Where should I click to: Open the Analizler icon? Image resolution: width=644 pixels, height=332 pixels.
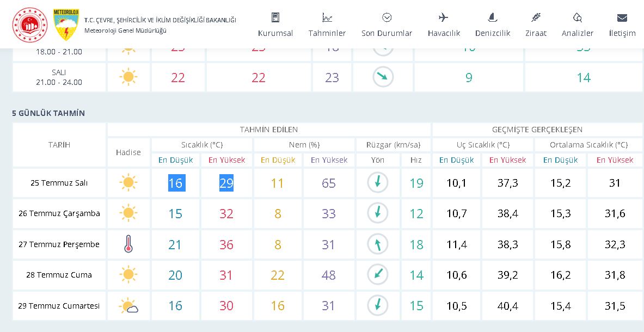coord(578,17)
